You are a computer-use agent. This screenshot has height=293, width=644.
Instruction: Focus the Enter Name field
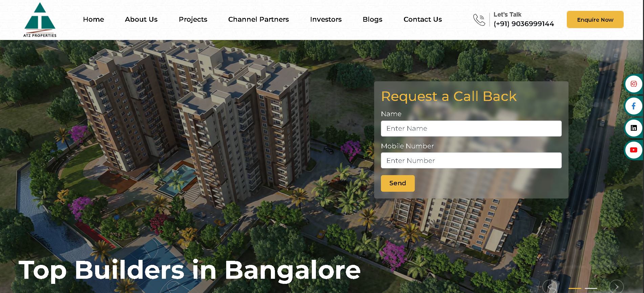(x=471, y=129)
